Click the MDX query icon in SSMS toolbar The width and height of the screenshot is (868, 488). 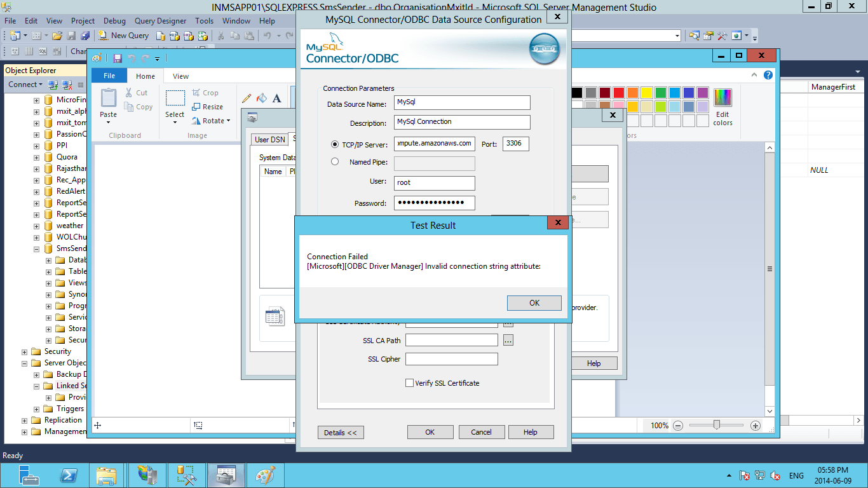click(173, 36)
